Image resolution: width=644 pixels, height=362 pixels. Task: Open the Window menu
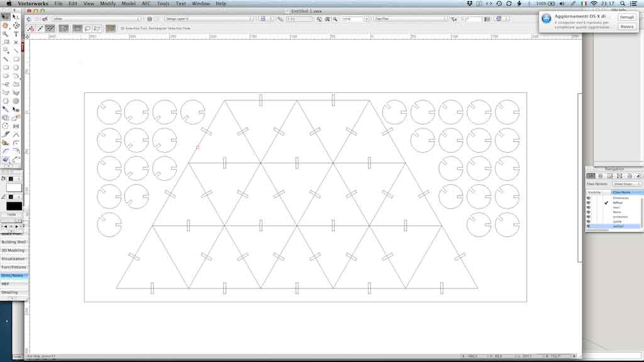(x=201, y=3)
